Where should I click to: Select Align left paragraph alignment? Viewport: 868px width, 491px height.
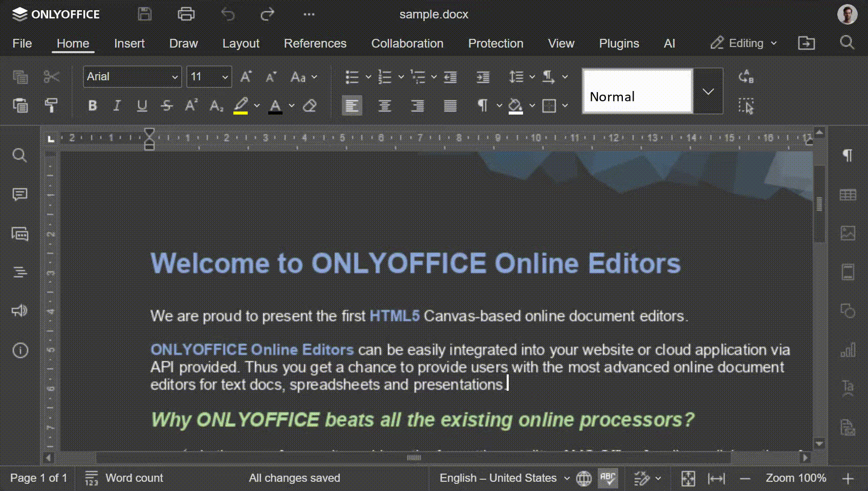pyautogui.click(x=352, y=106)
